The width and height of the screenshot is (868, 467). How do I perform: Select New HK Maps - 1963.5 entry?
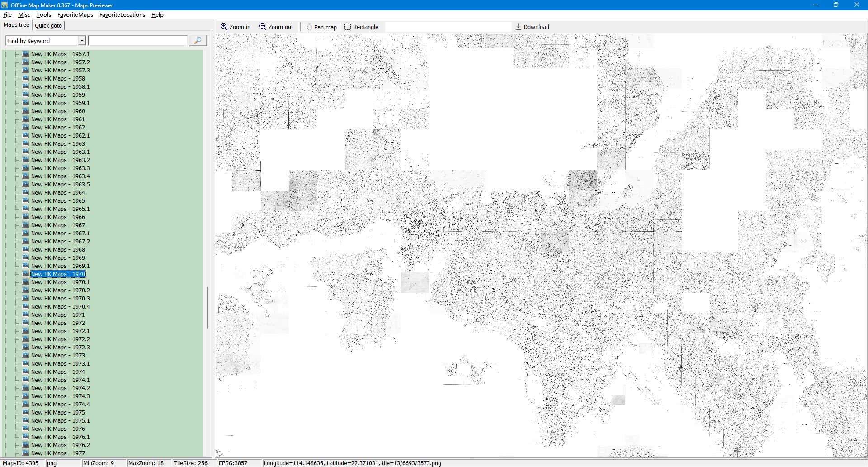coord(60,184)
